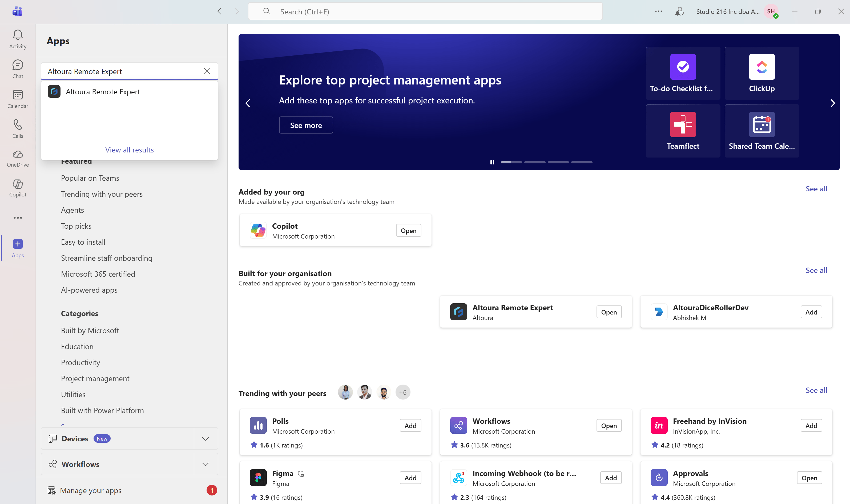
Task: Open the Copilot app button
Action: pos(408,231)
